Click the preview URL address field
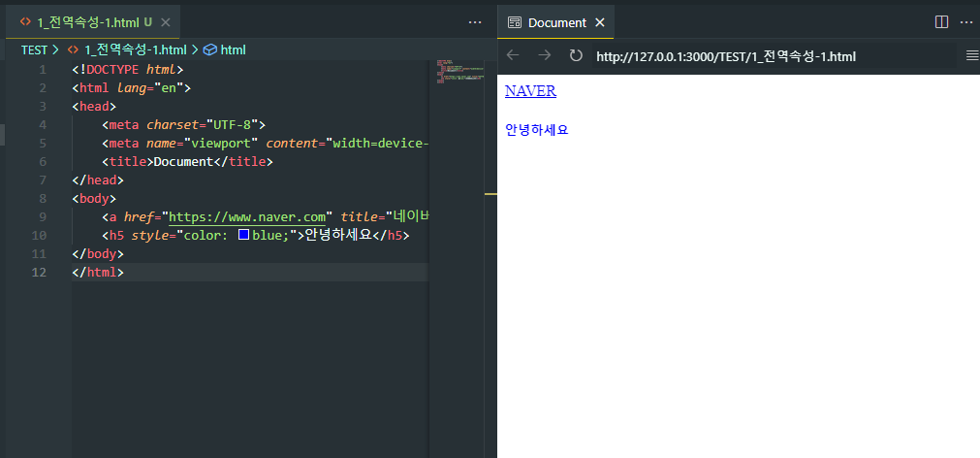The height and width of the screenshot is (458, 980). 774,56
